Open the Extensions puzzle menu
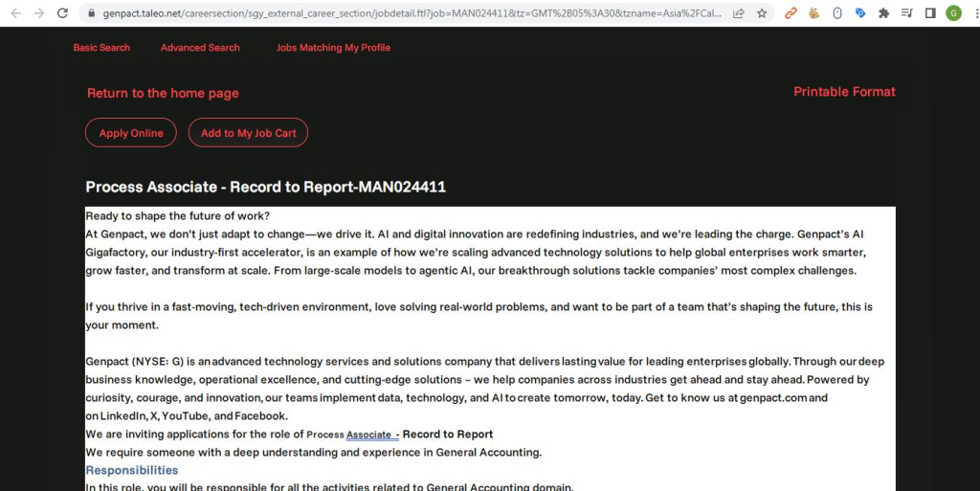980x491 pixels. (883, 13)
